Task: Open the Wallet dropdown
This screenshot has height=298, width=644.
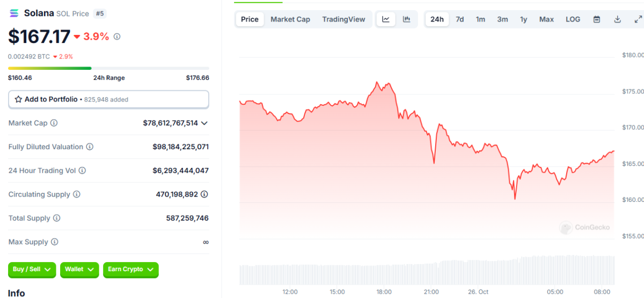Action: (79, 270)
